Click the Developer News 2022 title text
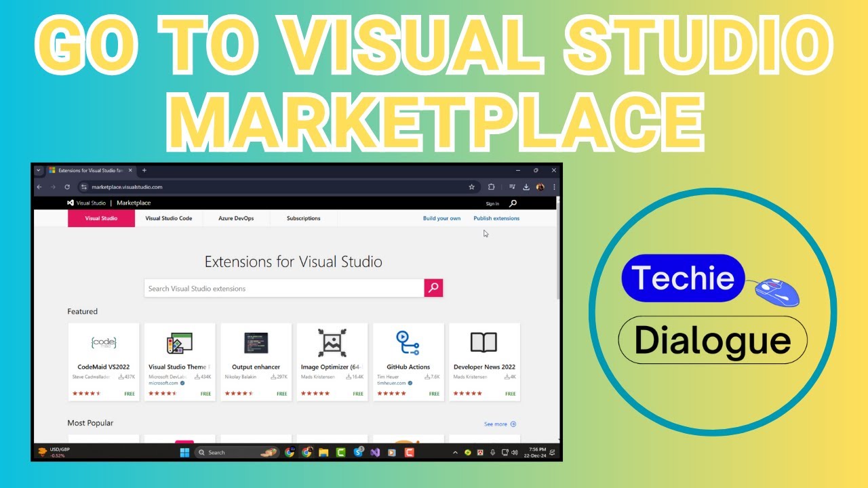868x488 pixels. tap(484, 367)
